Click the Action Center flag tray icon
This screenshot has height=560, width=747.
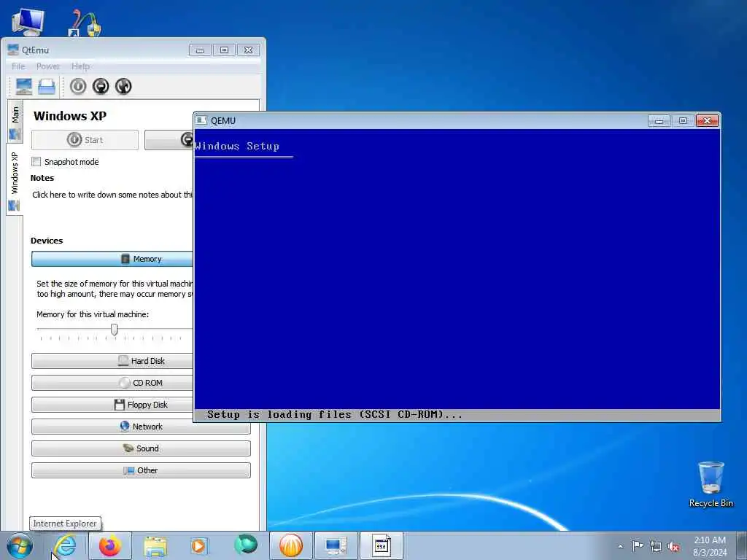pyautogui.click(x=638, y=546)
